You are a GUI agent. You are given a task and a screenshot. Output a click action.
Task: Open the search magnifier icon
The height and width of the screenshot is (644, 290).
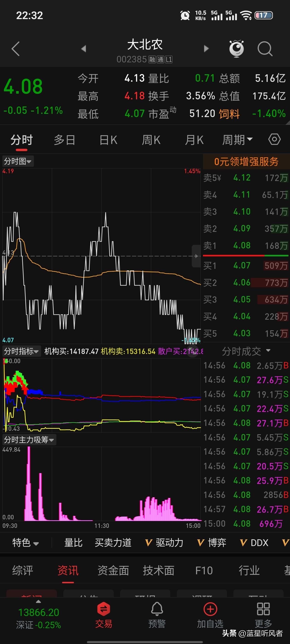[265, 49]
